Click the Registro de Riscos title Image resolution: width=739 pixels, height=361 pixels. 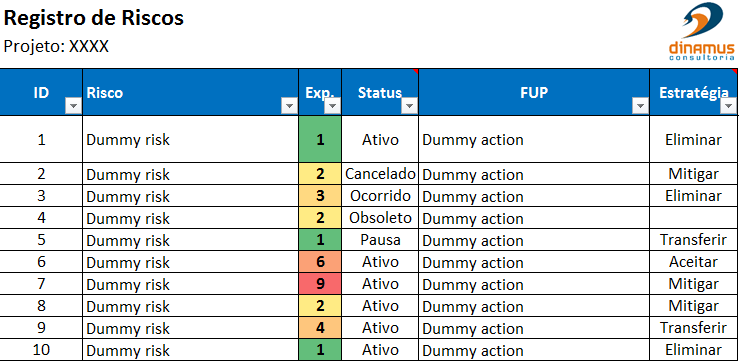pos(93,18)
